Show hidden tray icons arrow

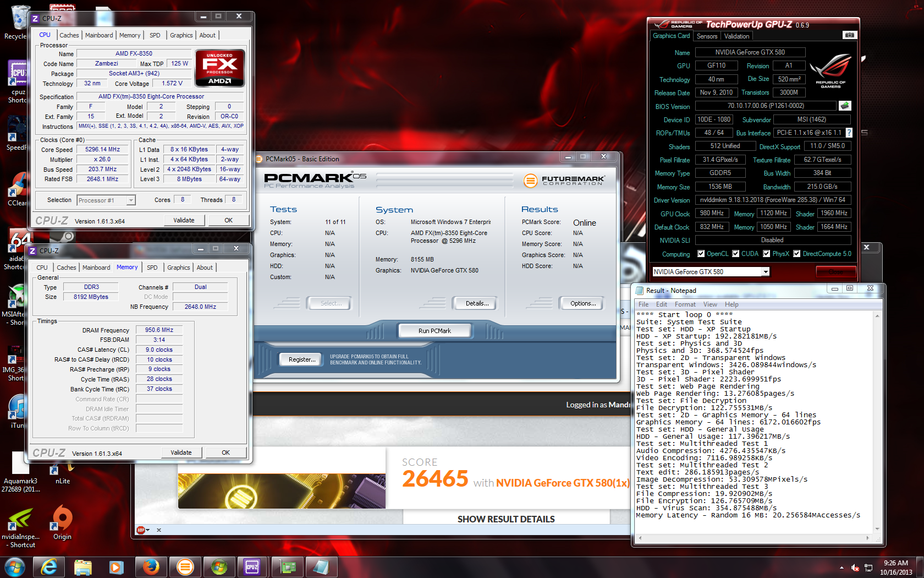[x=842, y=568]
